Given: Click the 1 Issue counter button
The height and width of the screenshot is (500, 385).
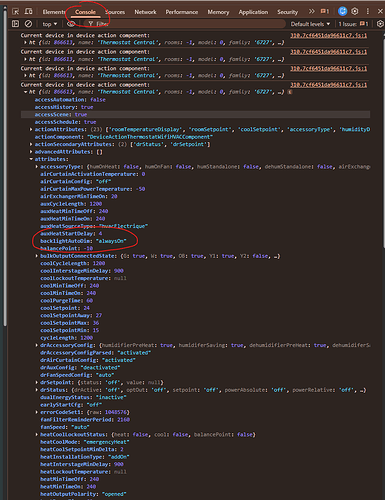Looking at the screenshot, I should [x=353, y=24].
